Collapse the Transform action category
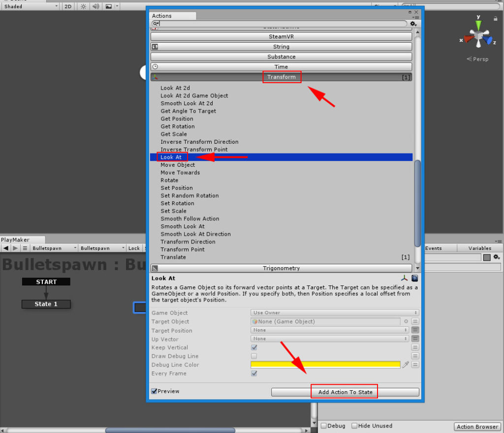Image resolution: width=504 pixels, height=433 pixels. 282,77
